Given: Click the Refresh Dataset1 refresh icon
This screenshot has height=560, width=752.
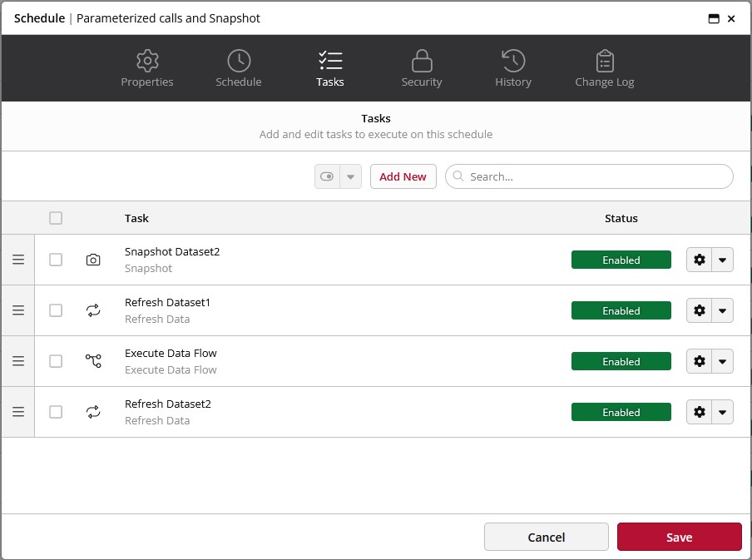Looking at the screenshot, I should coord(93,310).
